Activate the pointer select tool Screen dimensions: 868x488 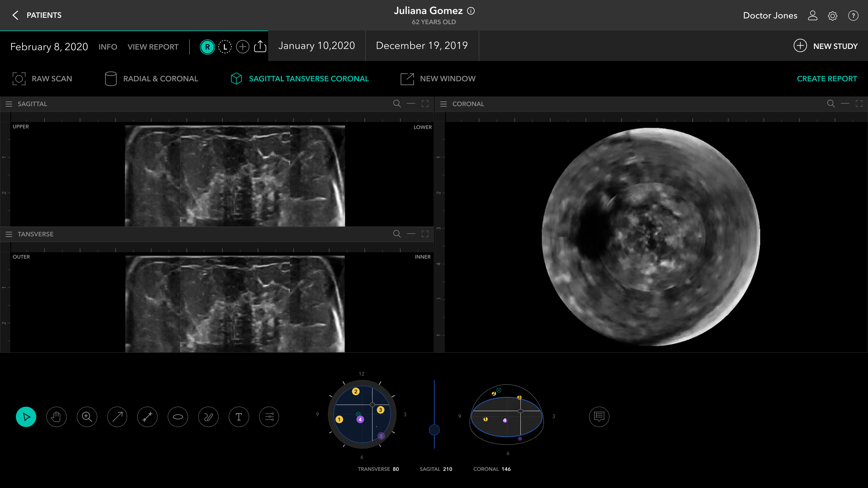coord(26,417)
